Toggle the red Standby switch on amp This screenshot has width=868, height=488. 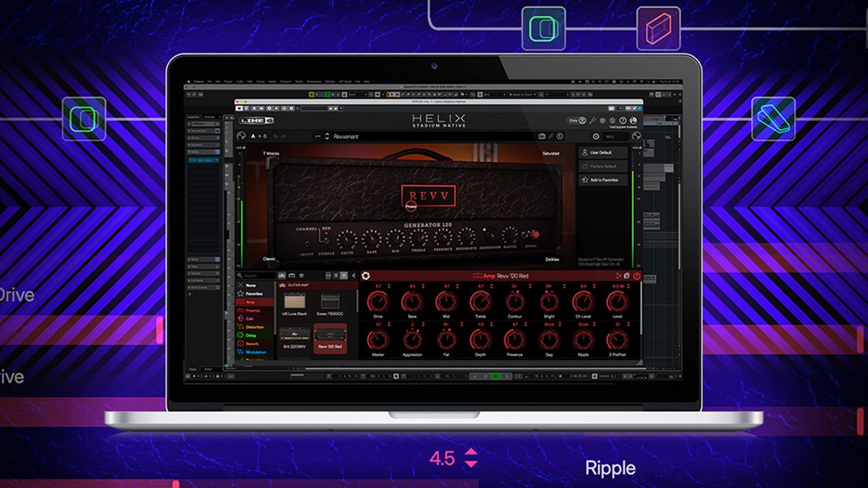pyautogui.click(x=534, y=236)
